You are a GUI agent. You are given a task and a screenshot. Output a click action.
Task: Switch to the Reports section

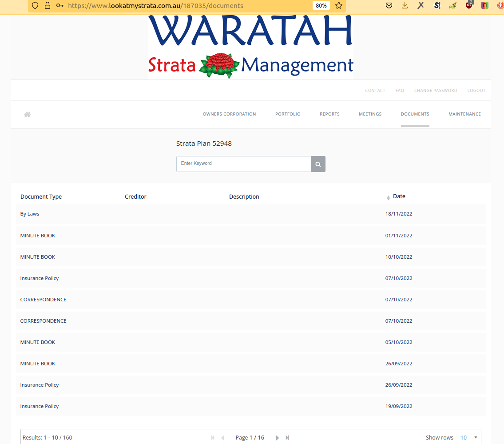point(329,114)
